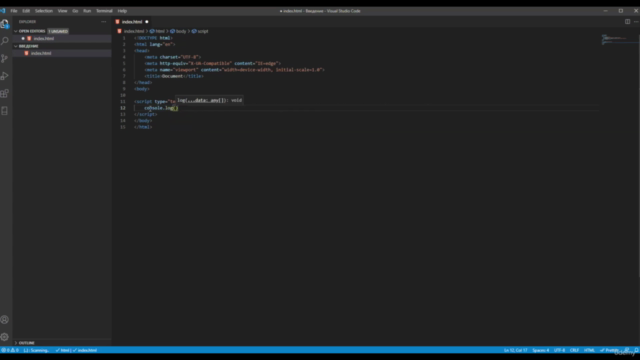Open the Help menu

pyautogui.click(x=122, y=11)
